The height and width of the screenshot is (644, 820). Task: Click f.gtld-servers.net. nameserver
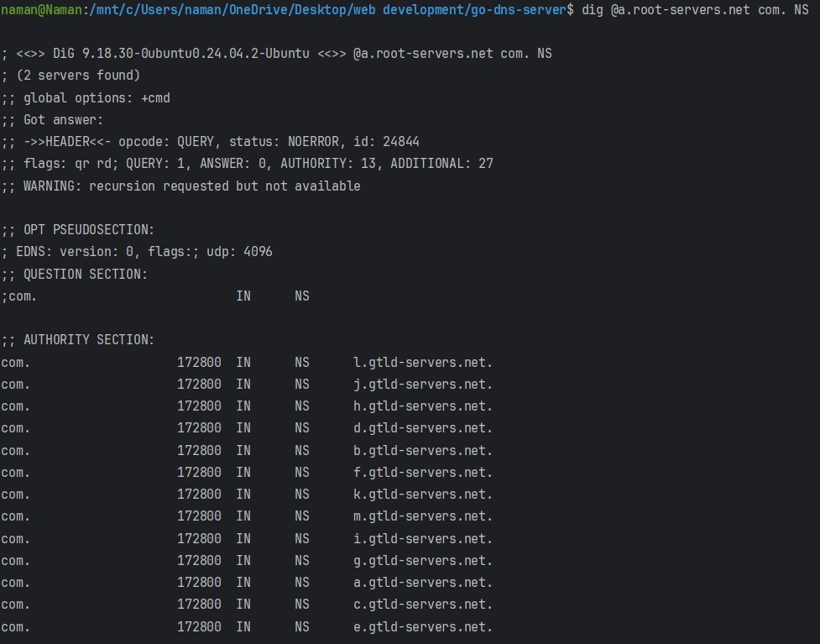pos(423,473)
